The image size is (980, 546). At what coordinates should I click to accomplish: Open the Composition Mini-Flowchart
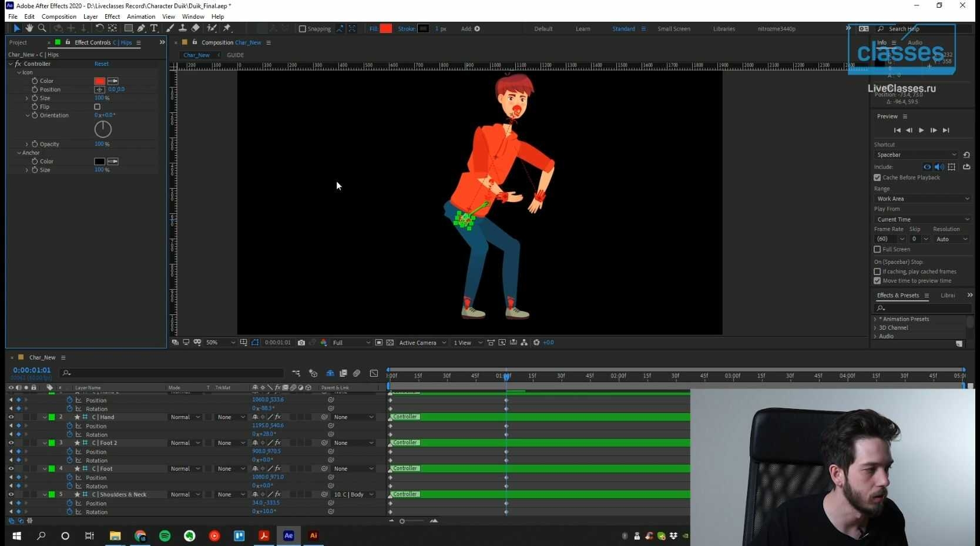click(296, 373)
